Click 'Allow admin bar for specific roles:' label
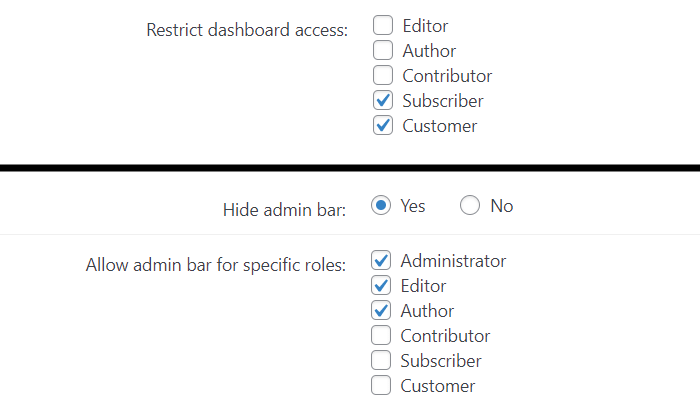 click(x=216, y=265)
